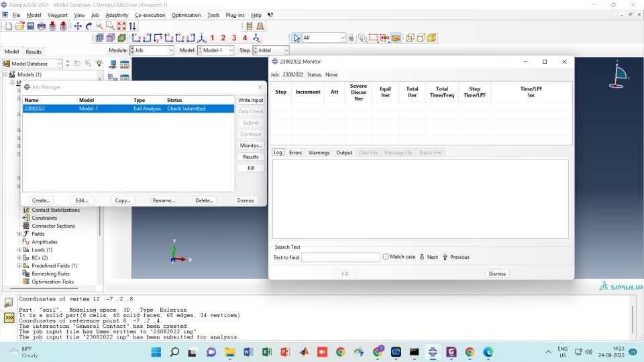The image size is (644, 362).
Task: Apply custom view 4
Action: tap(245, 38)
